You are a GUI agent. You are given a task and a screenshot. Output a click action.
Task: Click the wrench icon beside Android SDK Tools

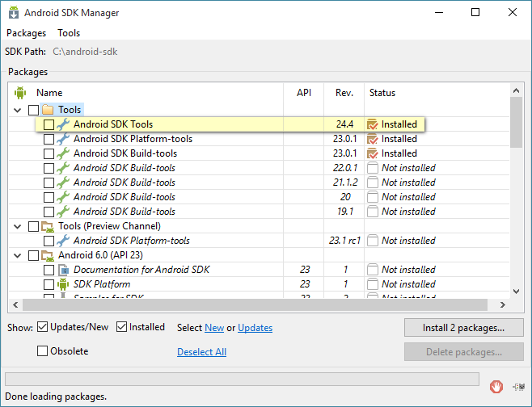pos(63,124)
